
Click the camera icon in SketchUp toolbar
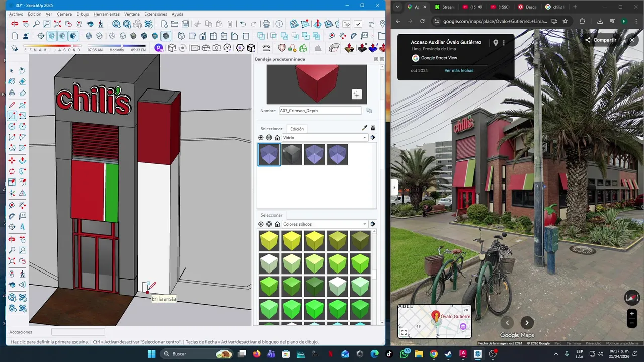pos(217,48)
